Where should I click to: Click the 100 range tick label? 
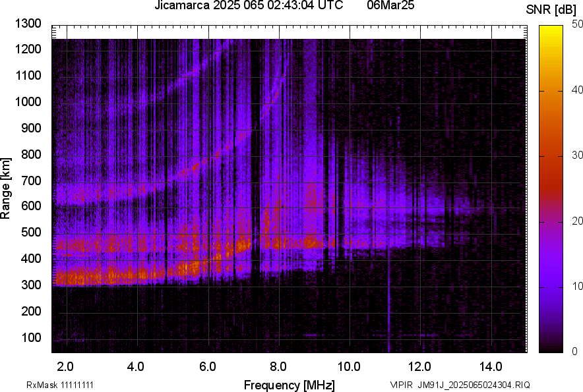tap(32, 338)
